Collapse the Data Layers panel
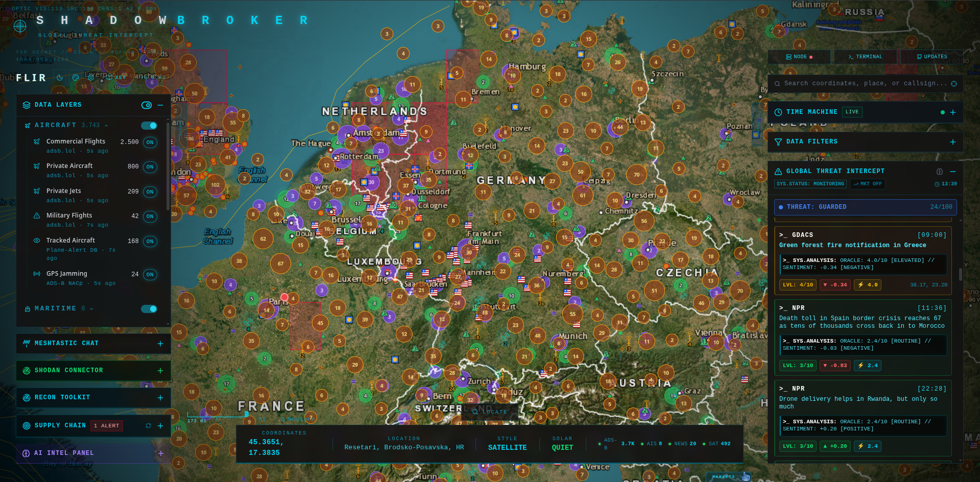Image resolution: width=980 pixels, height=482 pixels. (x=160, y=105)
